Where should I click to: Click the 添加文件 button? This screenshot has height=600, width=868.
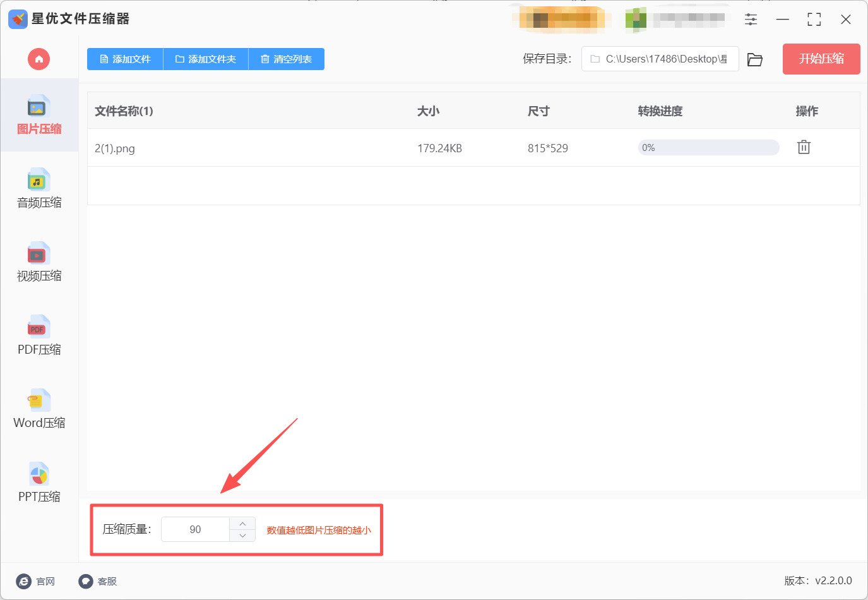point(125,59)
